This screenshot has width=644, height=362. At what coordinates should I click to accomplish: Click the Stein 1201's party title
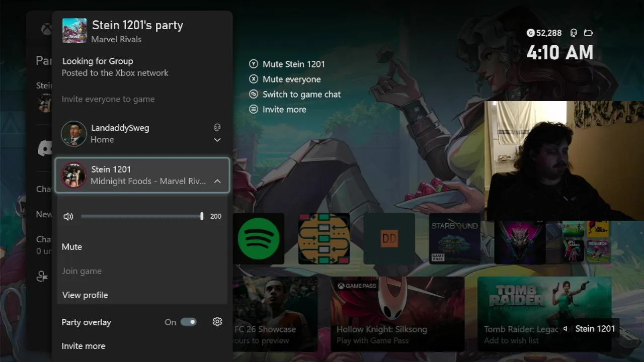click(x=137, y=25)
